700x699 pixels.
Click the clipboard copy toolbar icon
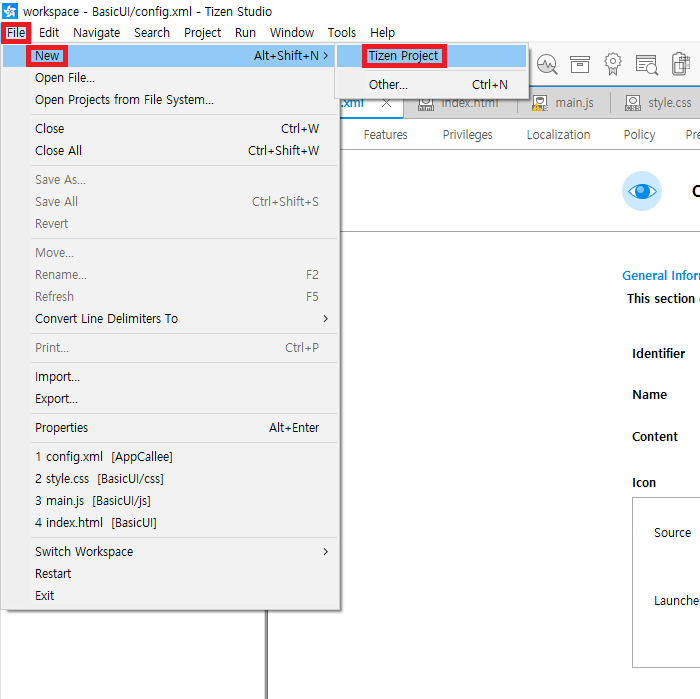pyautogui.click(x=680, y=64)
